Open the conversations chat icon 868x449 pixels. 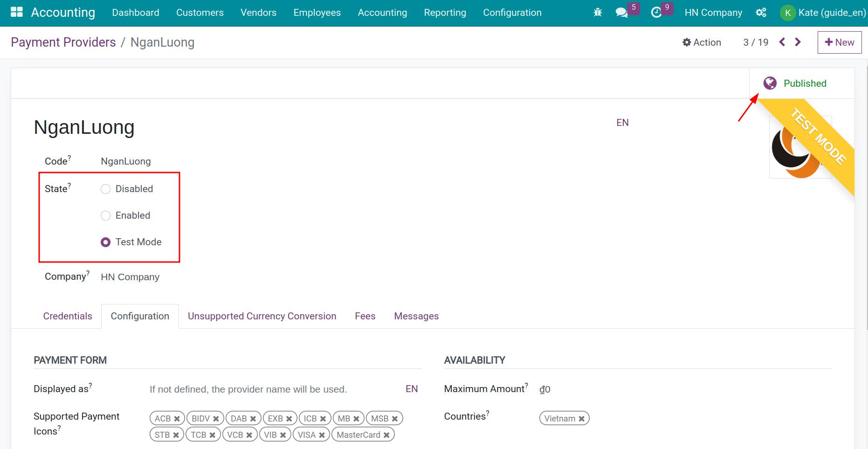click(621, 13)
